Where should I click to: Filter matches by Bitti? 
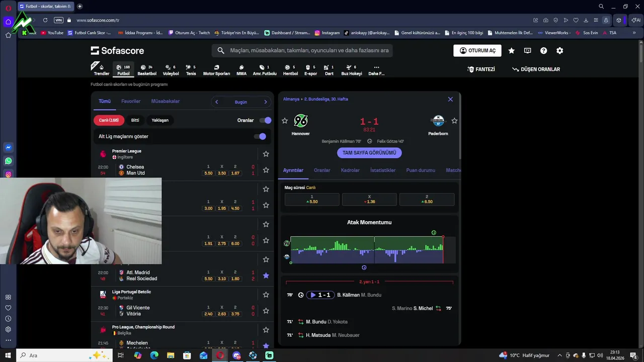[135, 120]
